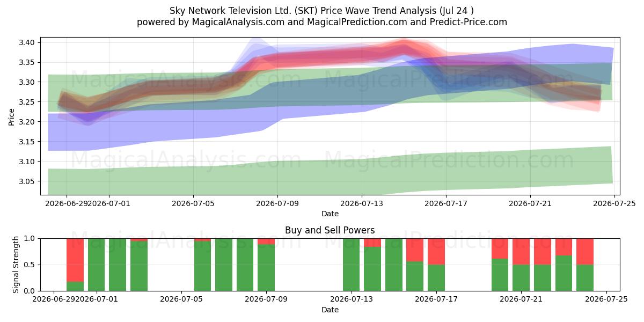Click bar above 2026-07-21 tick in lower chart
This screenshot has width=644, height=322.
(x=521, y=265)
